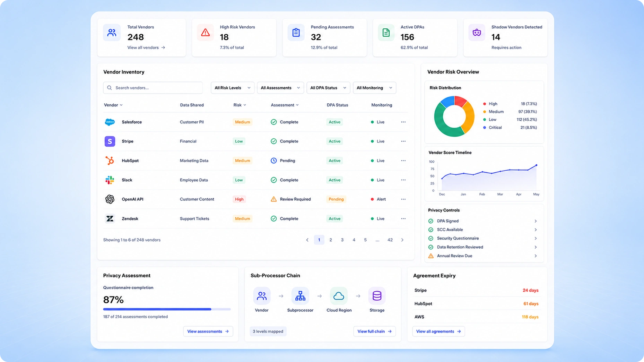Click the Shadow Vendors Detected mask icon
644x362 pixels.
(477, 33)
